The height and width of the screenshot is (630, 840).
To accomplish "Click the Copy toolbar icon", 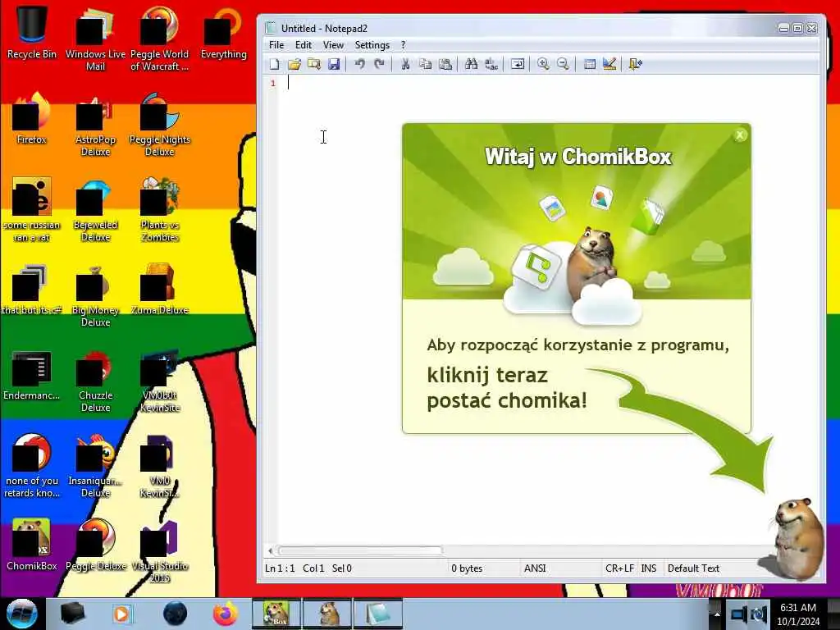I will pyautogui.click(x=426, y=64).
